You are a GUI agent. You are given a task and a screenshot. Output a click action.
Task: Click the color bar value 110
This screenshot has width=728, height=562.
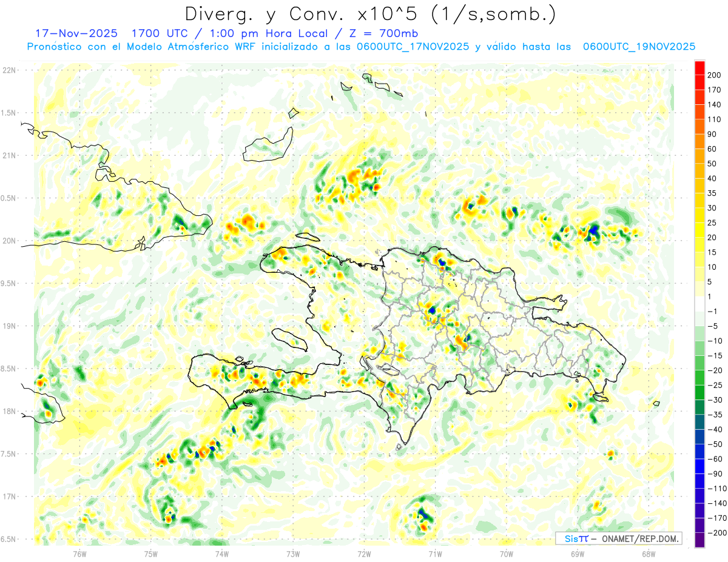coord(715,119)
